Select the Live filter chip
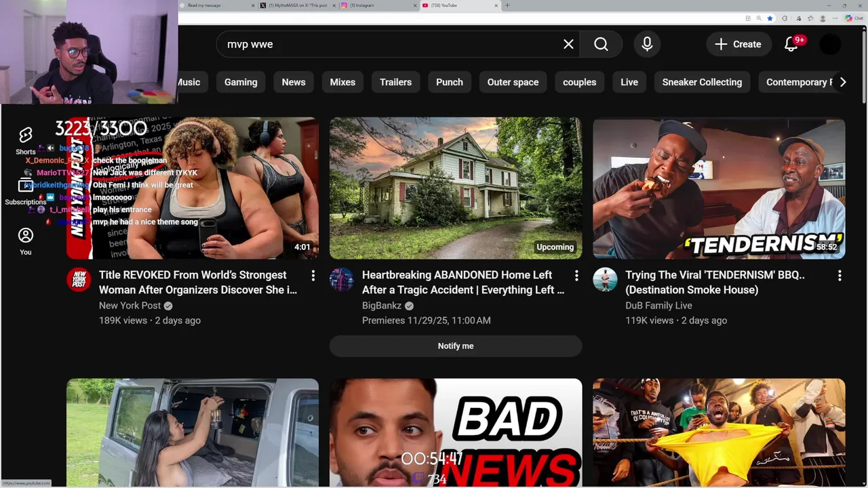868x488 pixels. pyautogui.click(x=629, y=82)
